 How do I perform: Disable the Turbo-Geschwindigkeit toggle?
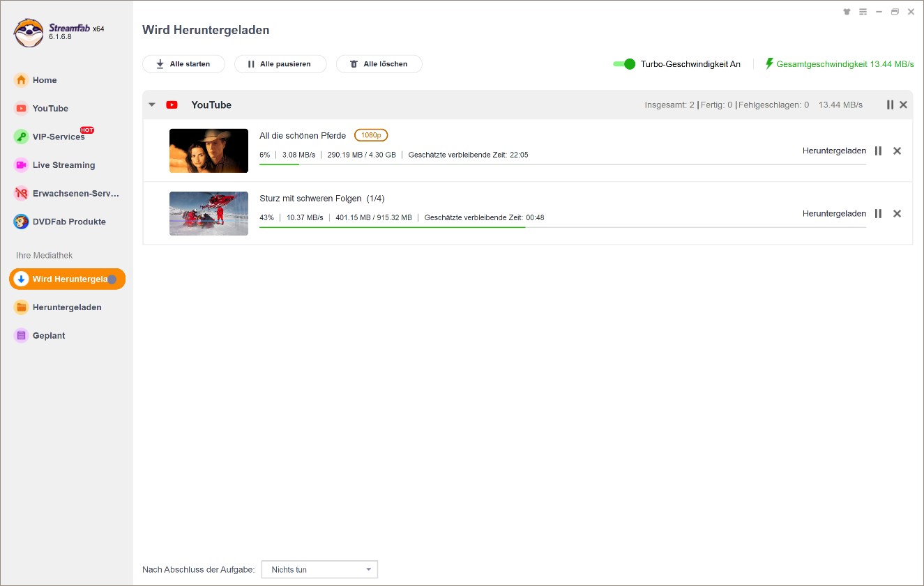pos(624,64)
